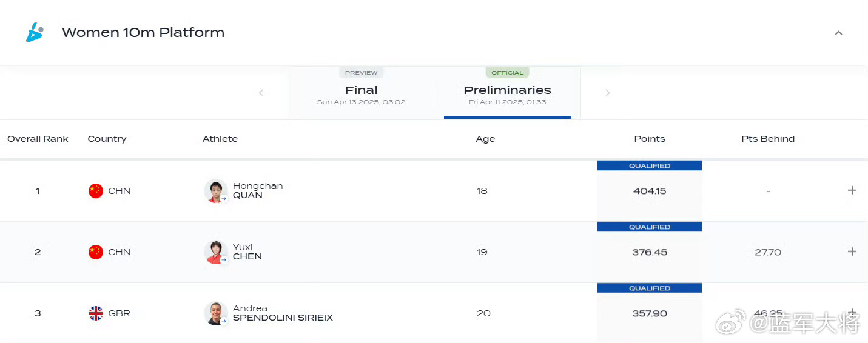Viewport: 868px width, 343px height.
Task: Go to the next event phase arrow
Action: [607, 93]
